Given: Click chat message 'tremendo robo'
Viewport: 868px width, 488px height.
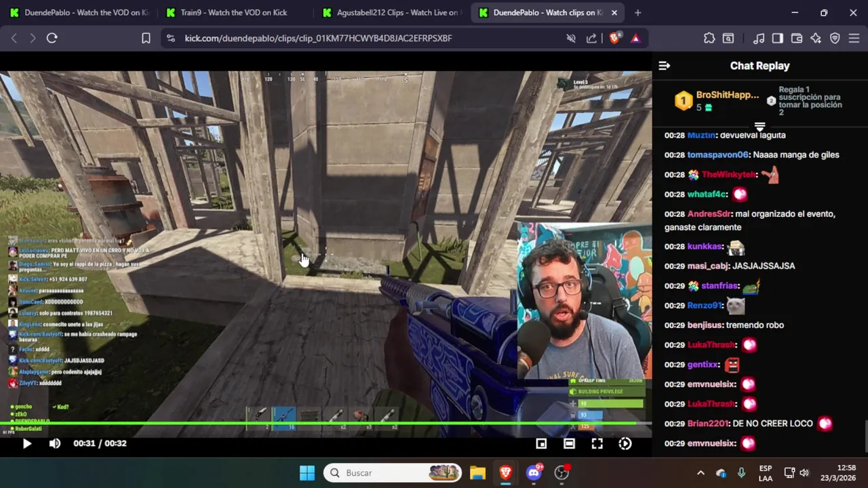Looking at the screenshot, I should click(x=755, y=325).
